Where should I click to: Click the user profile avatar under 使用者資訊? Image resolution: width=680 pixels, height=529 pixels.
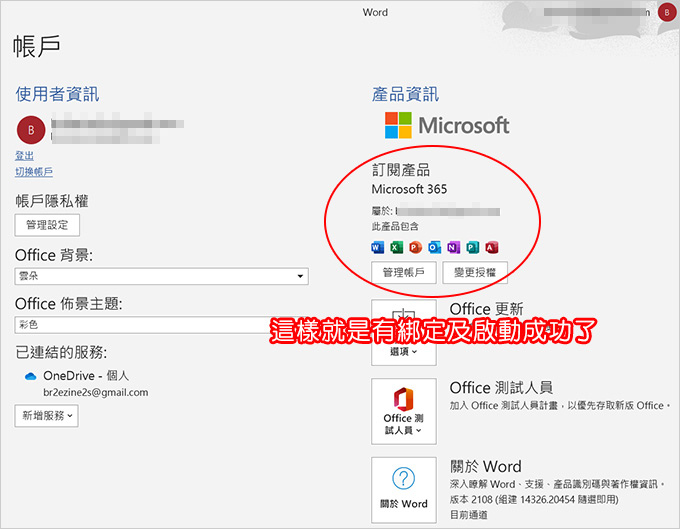tap(31, 130)
